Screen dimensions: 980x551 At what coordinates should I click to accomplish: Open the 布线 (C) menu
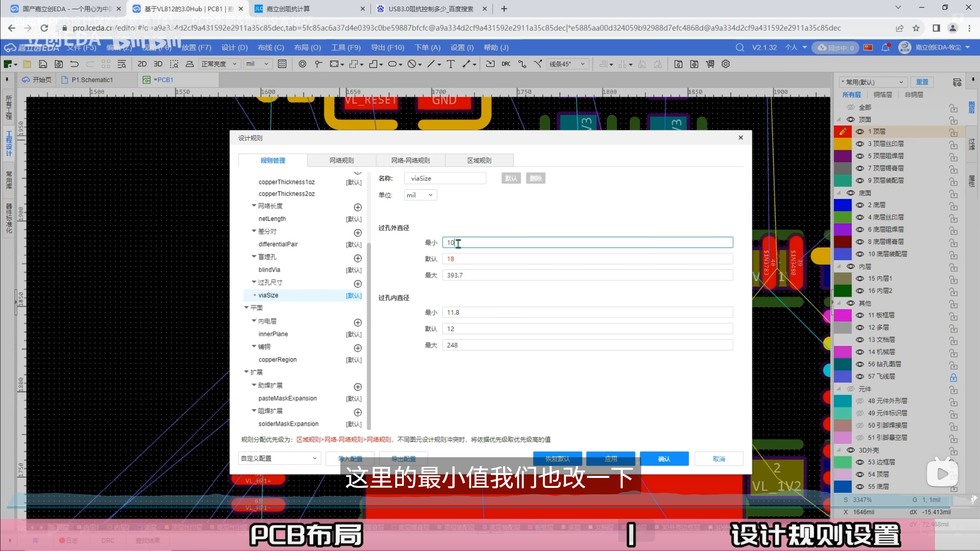pos(271,47)
